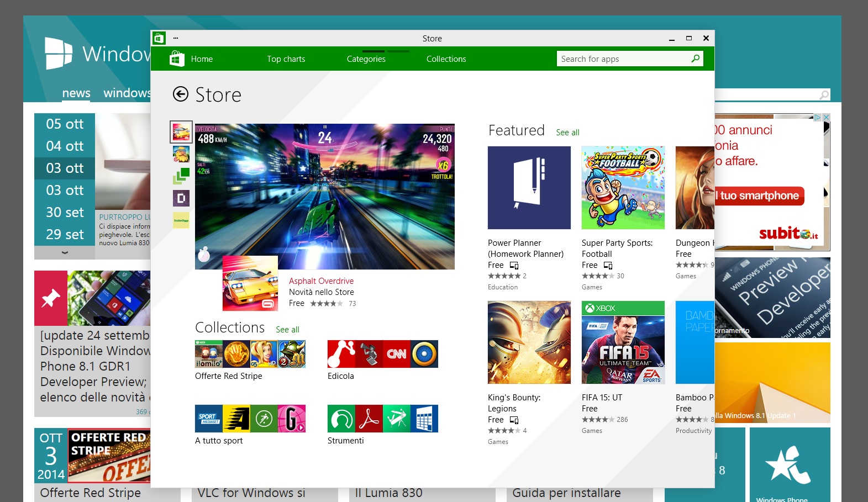The image size is (868, 502).
Task: Open the Windows 8.1 Update 1 yellow image
Action: (x=772, y=383)
